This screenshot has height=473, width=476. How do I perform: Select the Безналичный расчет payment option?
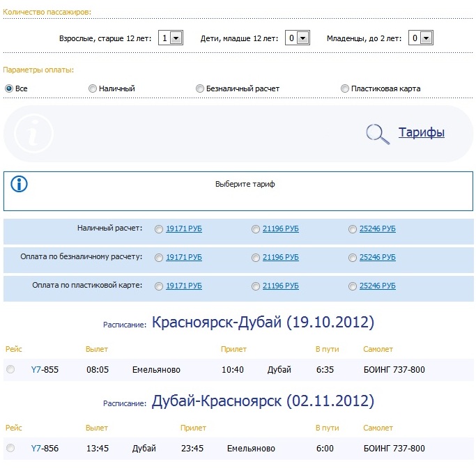tap(200, 88)
